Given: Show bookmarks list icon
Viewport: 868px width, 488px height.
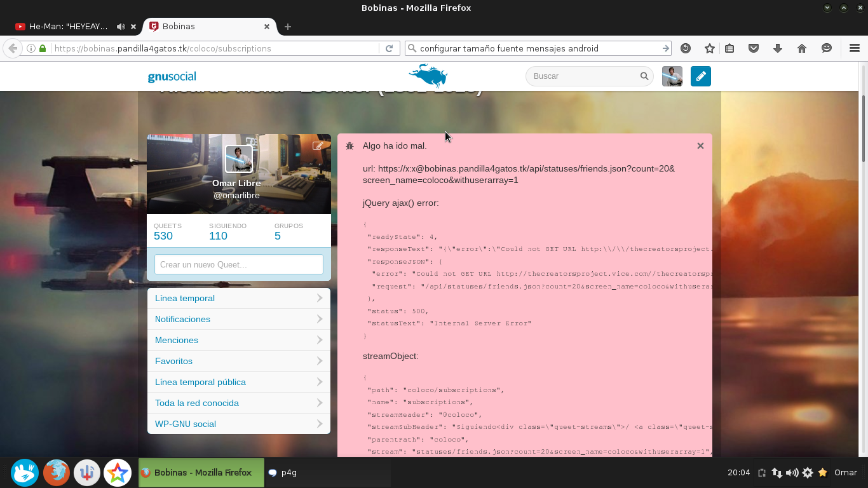Looking at the screenshot, I should [729, 48].
